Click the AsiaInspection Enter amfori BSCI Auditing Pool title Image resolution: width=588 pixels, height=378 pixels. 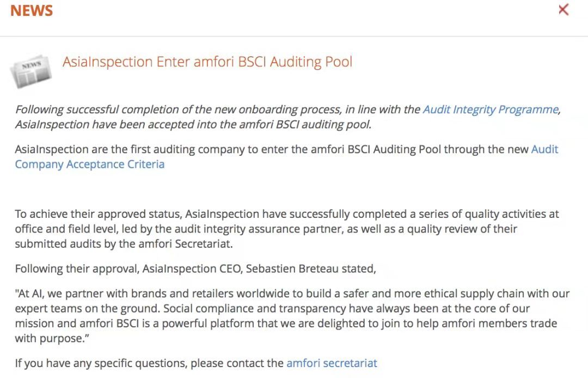207,62
